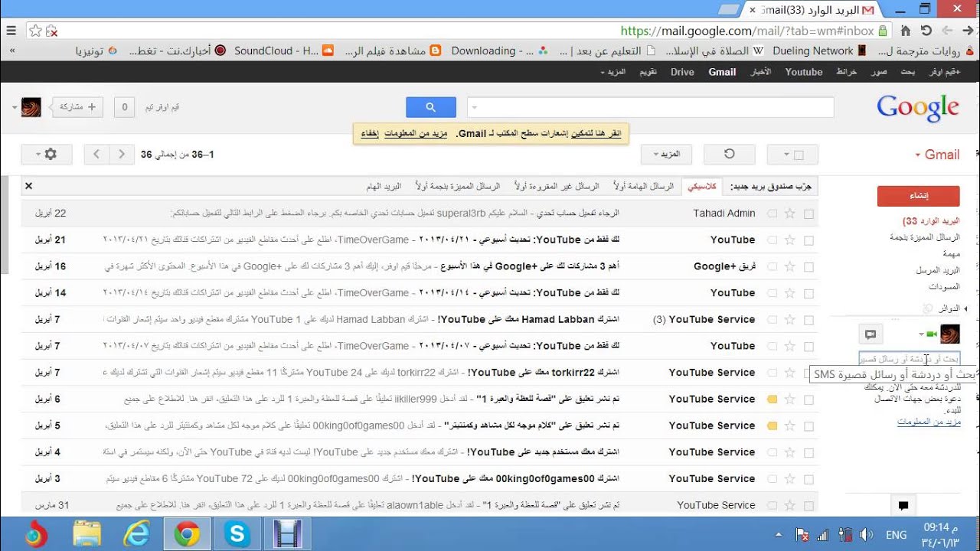Image resolution: width=980 pixels, height=551 pixels.
Task: Show more bookmarks chevron
Action: (12, 51)
